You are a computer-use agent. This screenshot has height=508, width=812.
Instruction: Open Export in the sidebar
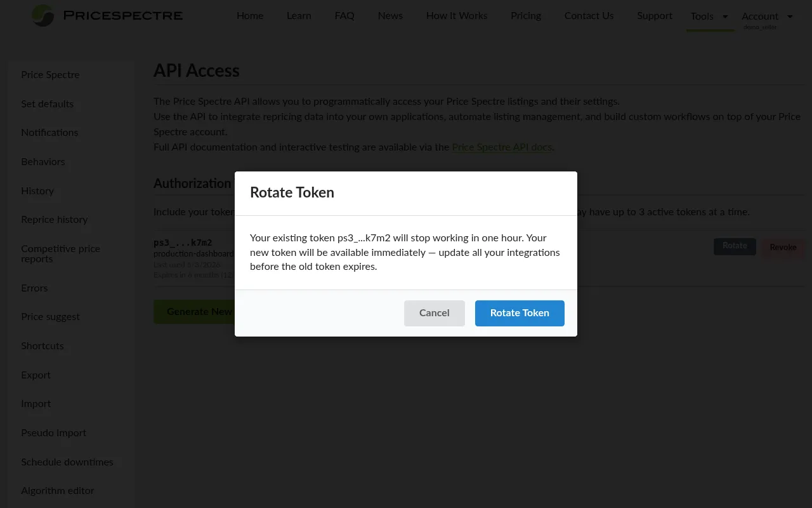click(x=36, y=375)
